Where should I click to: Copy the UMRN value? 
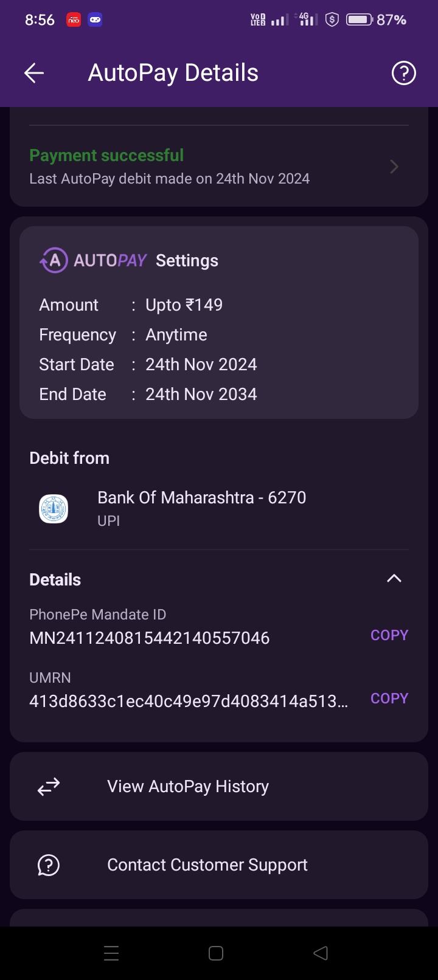click(x=389, y=699)
